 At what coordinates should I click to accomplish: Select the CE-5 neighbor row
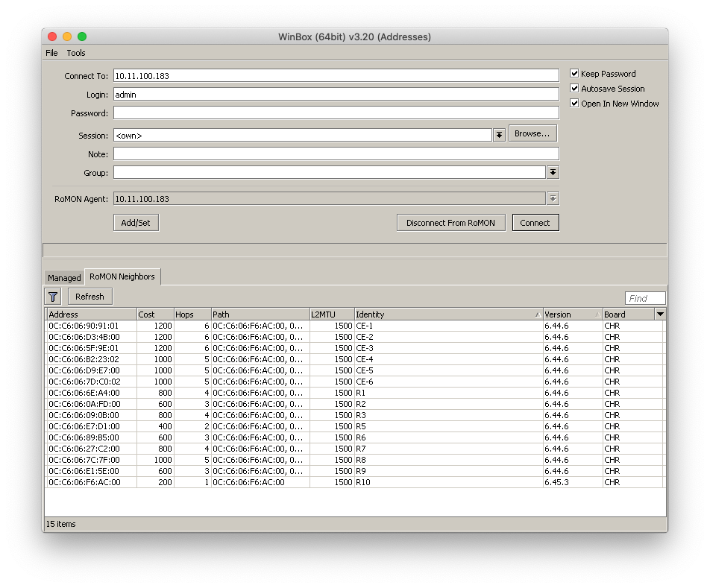click(355, 370)
